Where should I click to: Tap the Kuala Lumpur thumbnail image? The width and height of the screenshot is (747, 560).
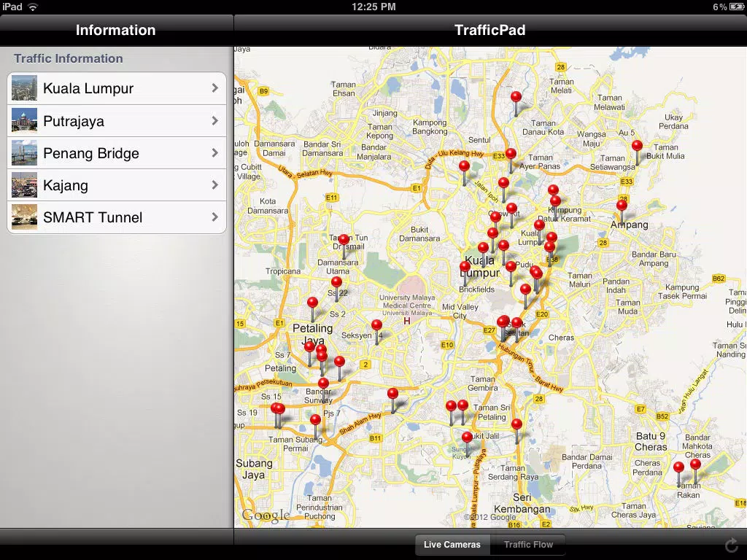coord(24,88)
